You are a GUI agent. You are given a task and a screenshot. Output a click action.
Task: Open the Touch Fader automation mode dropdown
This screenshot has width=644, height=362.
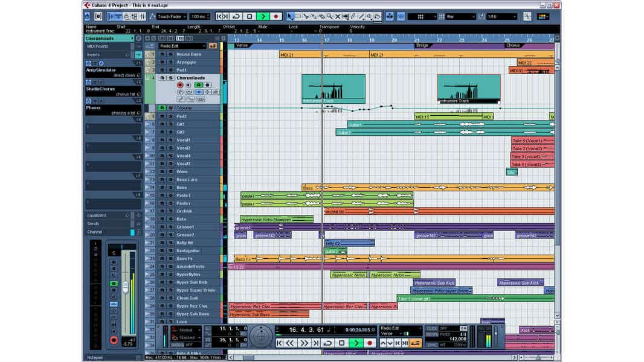tap(171, 16)
